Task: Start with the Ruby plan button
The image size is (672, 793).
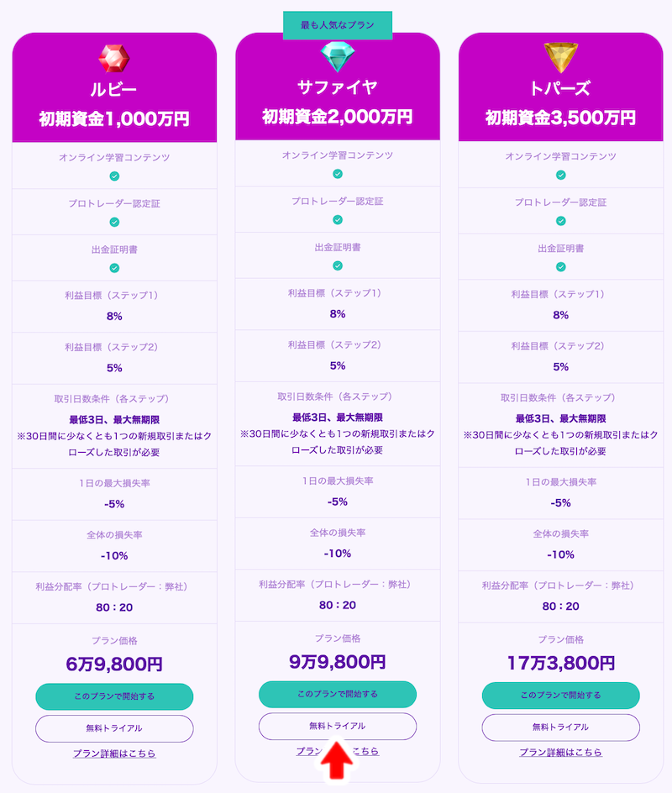Action: 114,696
